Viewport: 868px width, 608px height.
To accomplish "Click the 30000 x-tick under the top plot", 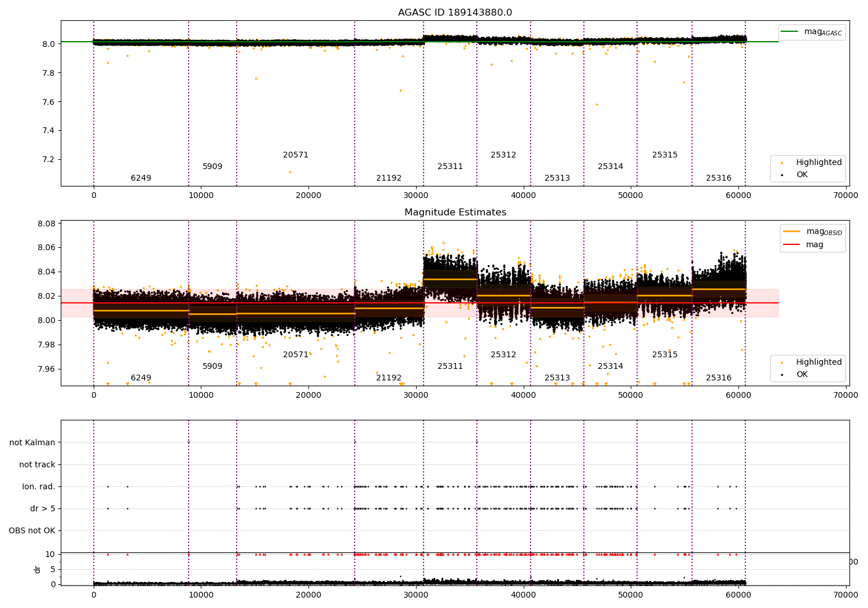I will coord(416,196).
